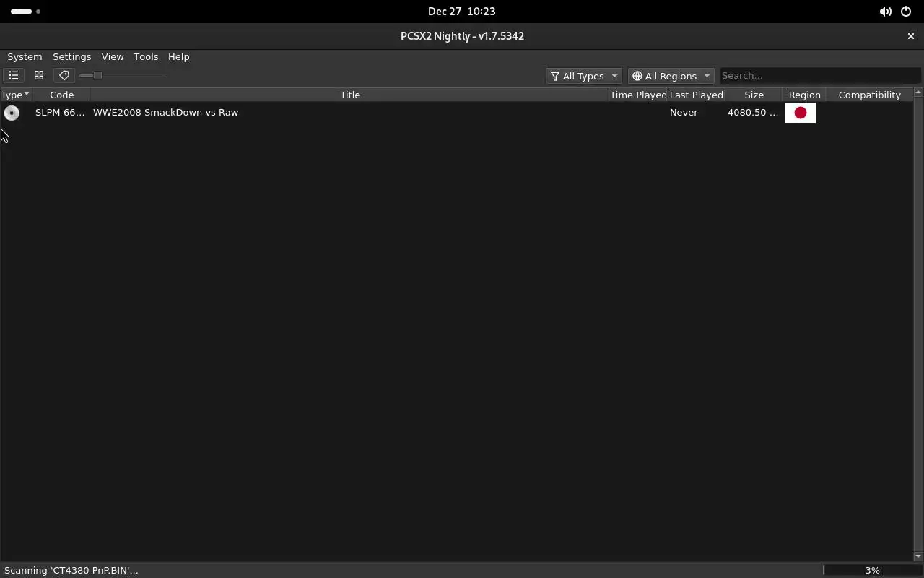The image size is (924, 578).
Task: Sort by Region column header
Action: coord(804,95)
